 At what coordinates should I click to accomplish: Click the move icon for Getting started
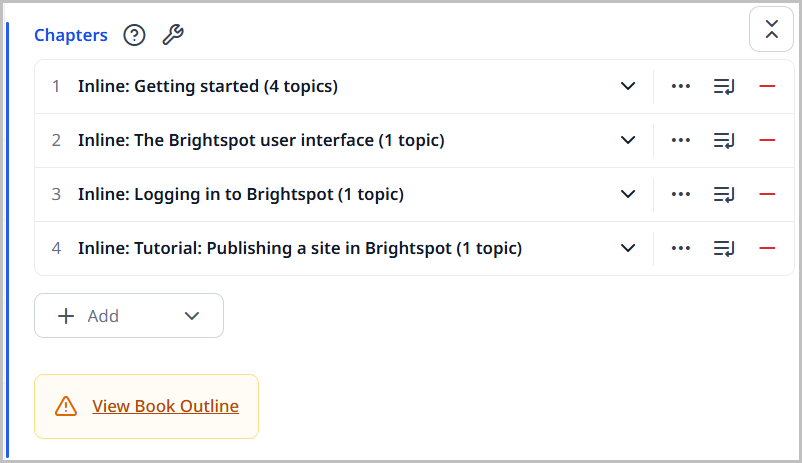[724, 86]
